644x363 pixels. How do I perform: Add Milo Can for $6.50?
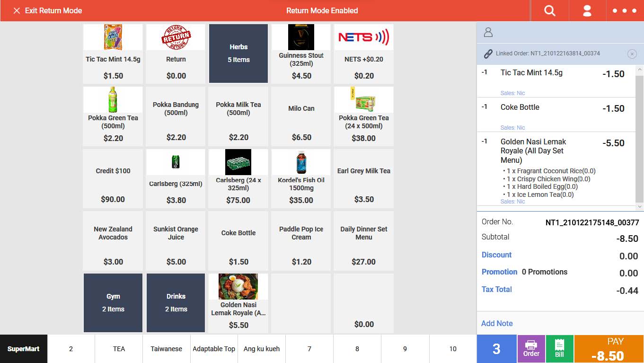point(301,116)
